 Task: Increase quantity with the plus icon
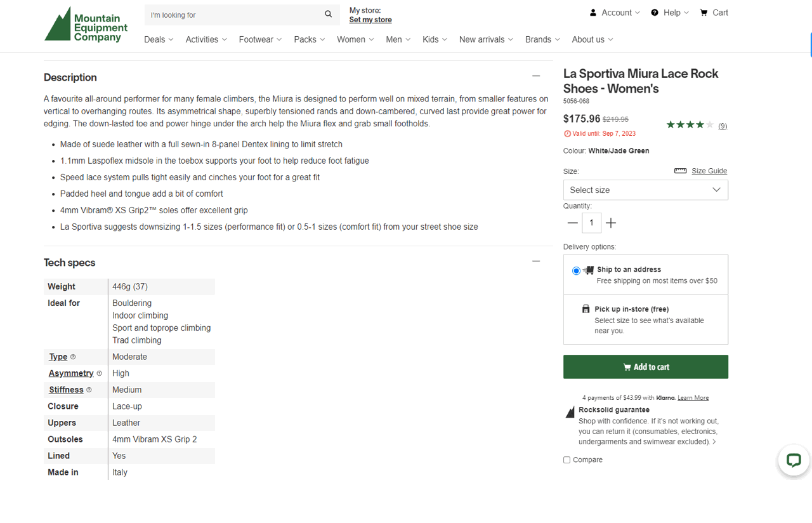(610, 223)
